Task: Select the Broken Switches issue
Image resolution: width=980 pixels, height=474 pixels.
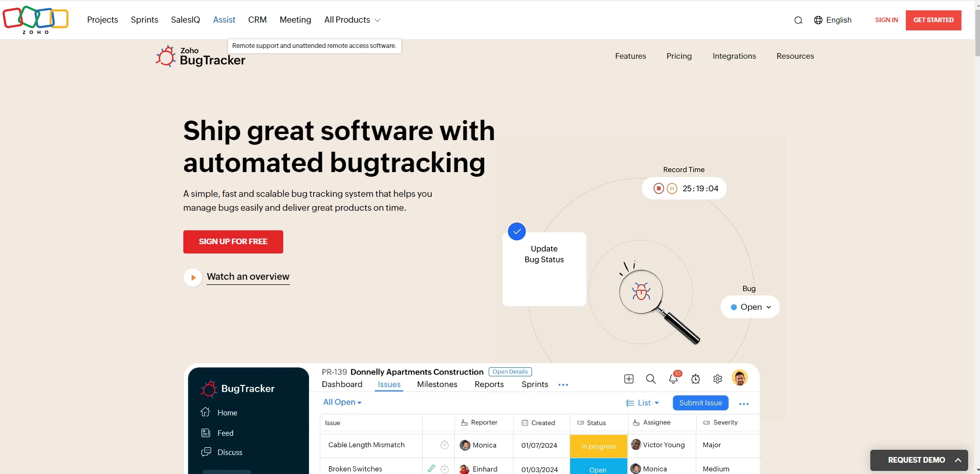Action: point(355,469)
